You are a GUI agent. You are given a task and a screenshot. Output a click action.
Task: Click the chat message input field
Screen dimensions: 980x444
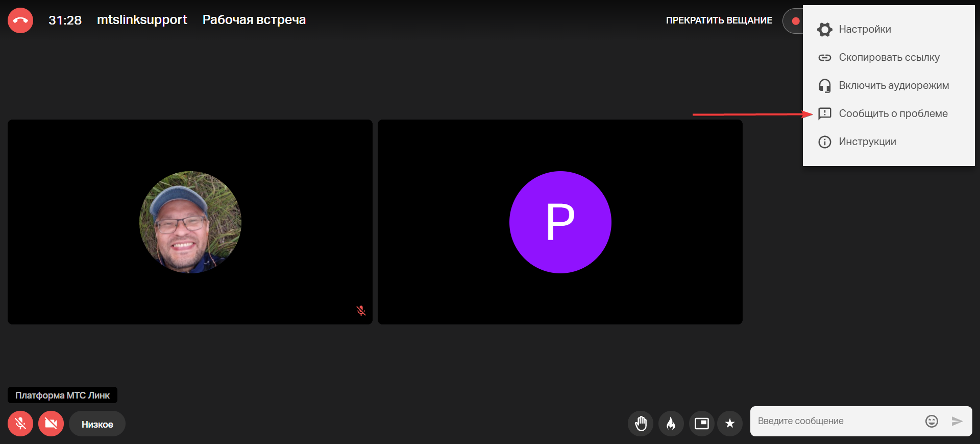tap(837, 421)
